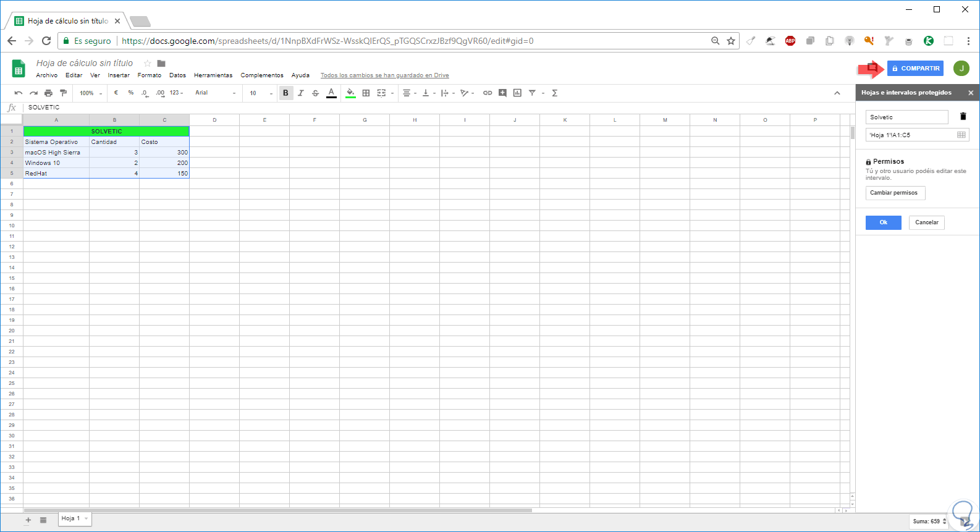Insert a chart from the toolbar
This screenshot has width=980, height=532.
coord(517,93)
